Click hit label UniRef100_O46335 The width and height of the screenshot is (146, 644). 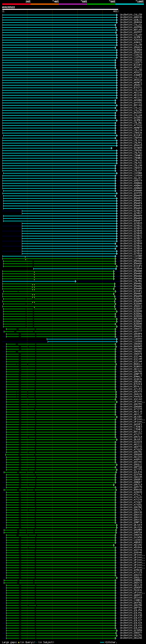131,477
